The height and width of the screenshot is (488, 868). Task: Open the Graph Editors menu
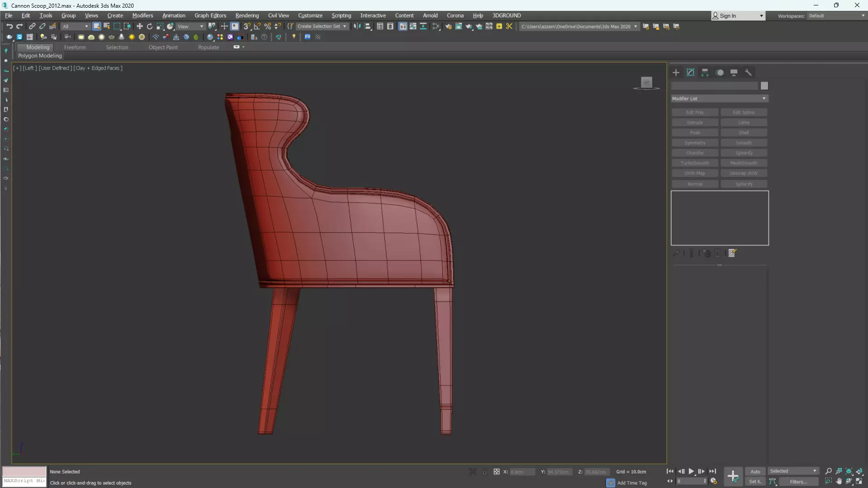click(210, 15)
